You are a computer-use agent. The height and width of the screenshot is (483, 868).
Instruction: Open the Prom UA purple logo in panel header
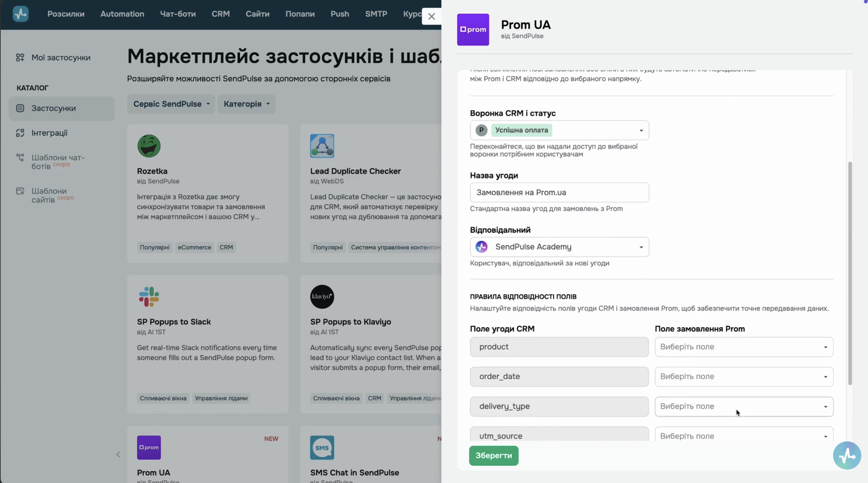[473, 30]
